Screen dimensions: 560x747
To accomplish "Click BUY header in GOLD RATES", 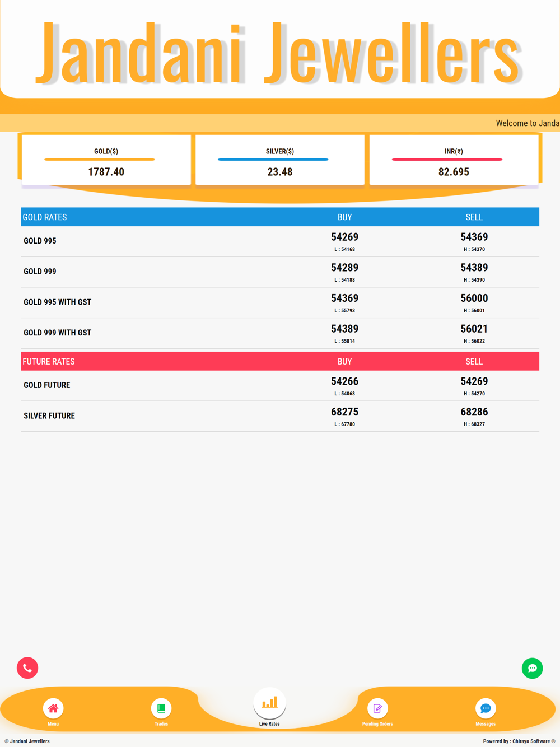I will [344, 217].
